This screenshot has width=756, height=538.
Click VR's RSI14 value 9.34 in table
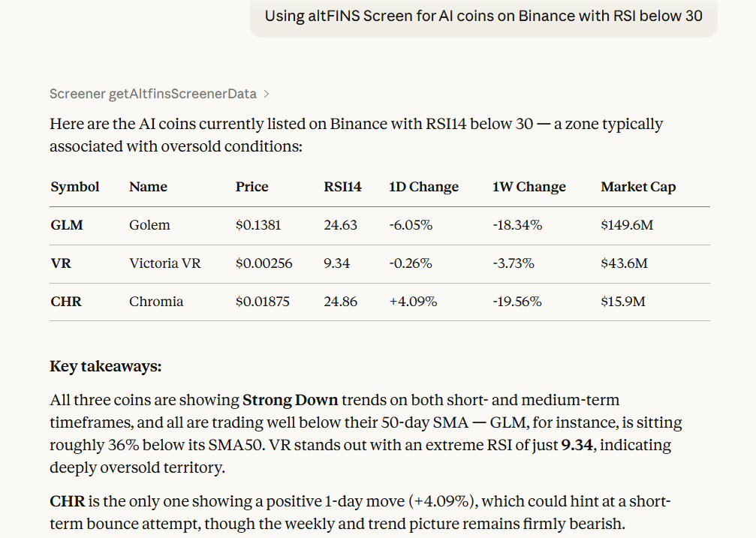(x=336, y=263)
